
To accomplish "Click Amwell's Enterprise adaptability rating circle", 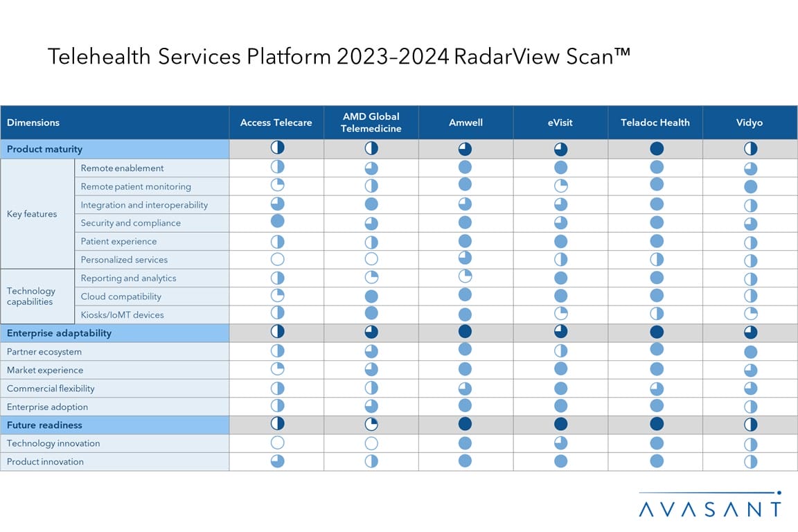I will coord(465,332).
